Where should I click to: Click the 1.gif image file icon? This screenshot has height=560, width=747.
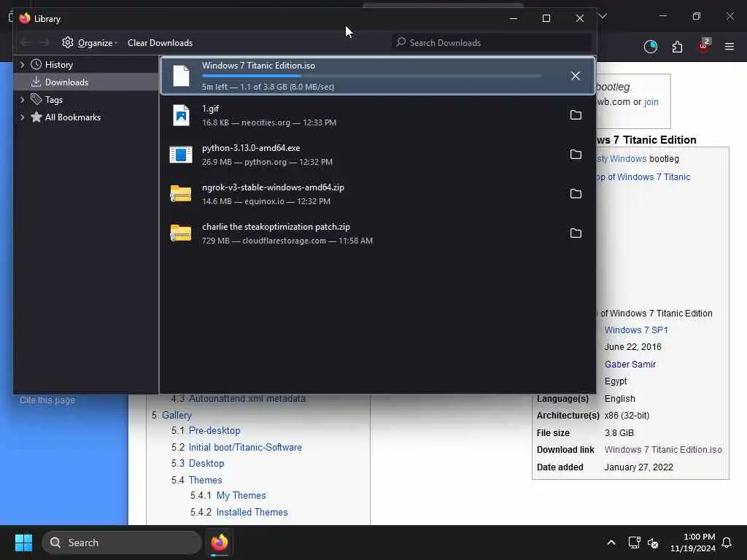181,115
